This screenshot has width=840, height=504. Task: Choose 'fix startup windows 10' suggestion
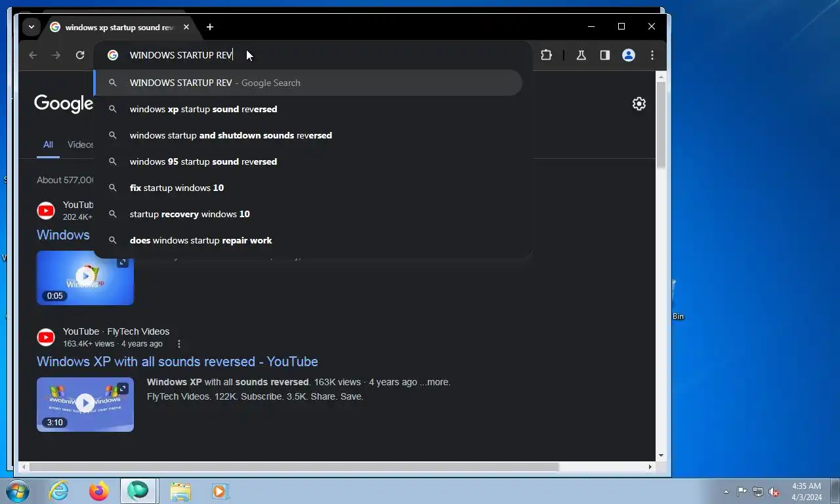click(x=308, y=188)
